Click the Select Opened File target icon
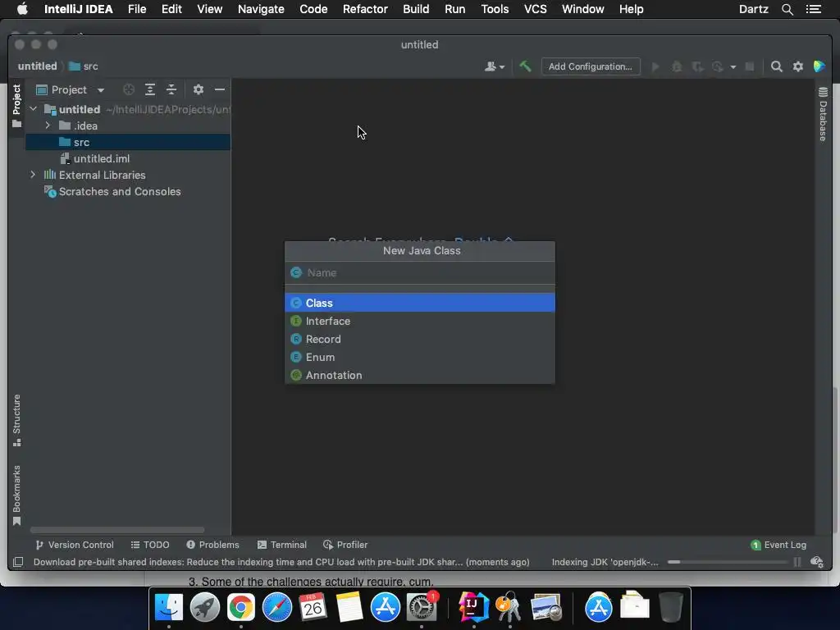 click(x=129, y=89)
